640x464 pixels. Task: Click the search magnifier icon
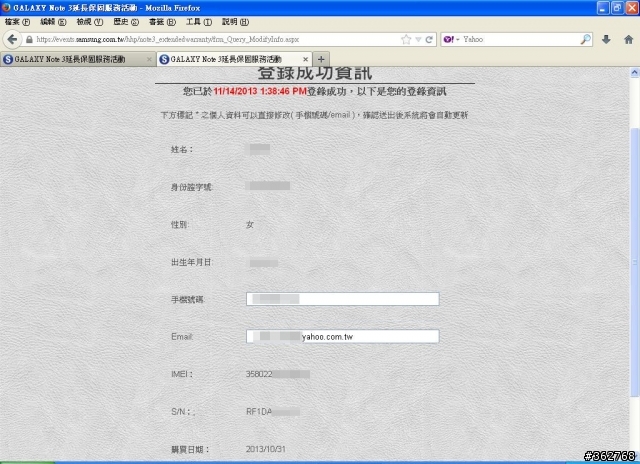586,39
